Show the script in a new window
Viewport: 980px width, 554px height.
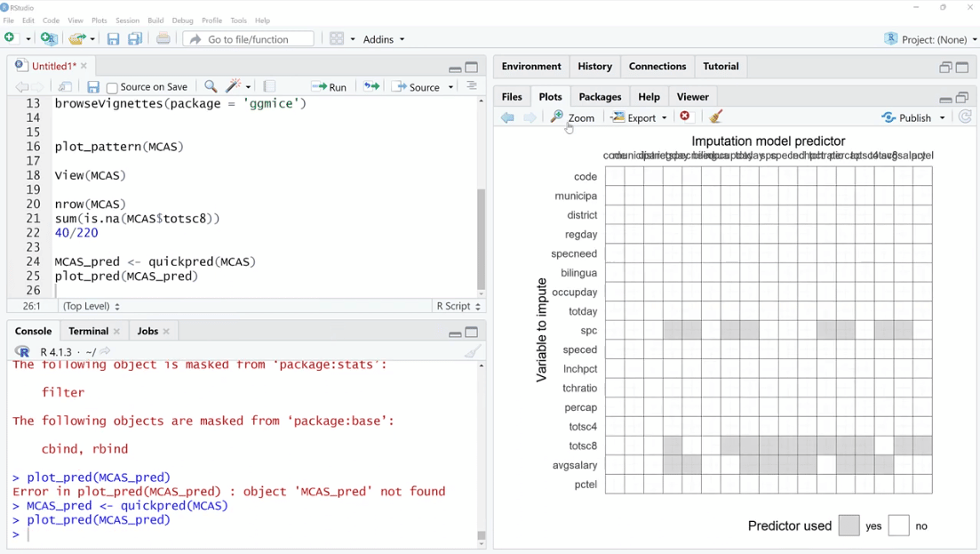65,87
